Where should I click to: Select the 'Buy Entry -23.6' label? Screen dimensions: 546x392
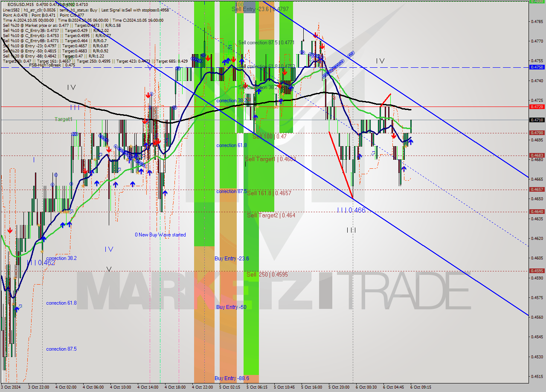[232, 259]
